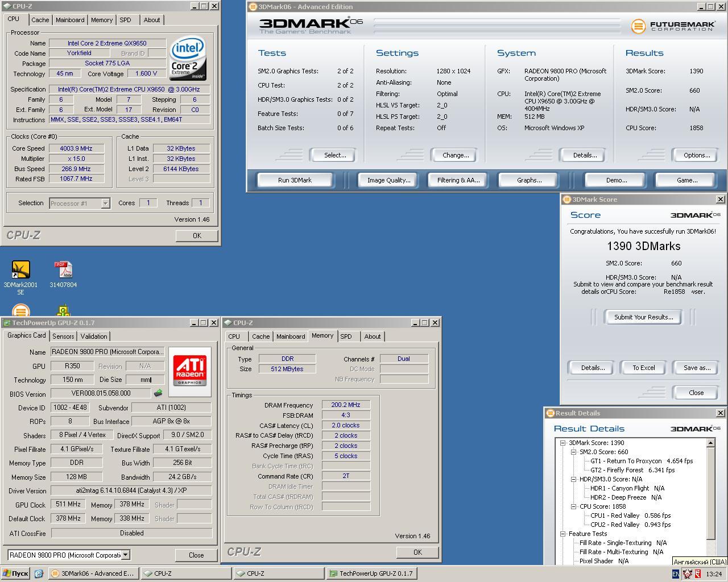Image resolution: width=728 pixels, height=582 pixels.
Task: Click OK in the top CPU-Z window
Action: [x=196, y=236]
